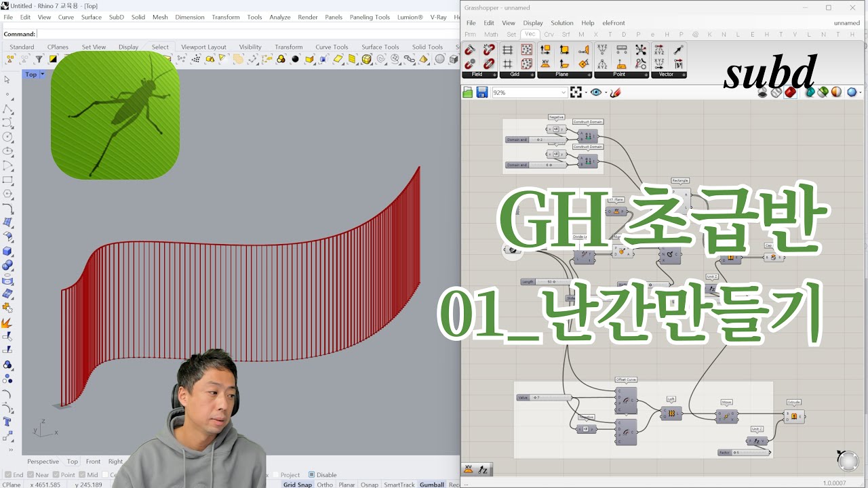Click the selection filter funnel icon in Rhino
The image size is (868, 488).
pos(39,59)
